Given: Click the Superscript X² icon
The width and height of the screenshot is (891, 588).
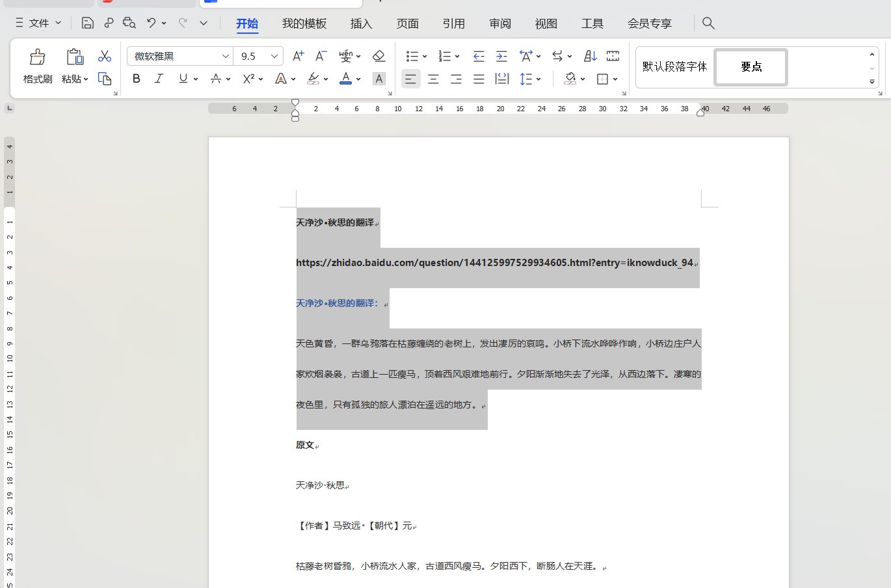Looking at the screenshot, I should tap(248, 79).
